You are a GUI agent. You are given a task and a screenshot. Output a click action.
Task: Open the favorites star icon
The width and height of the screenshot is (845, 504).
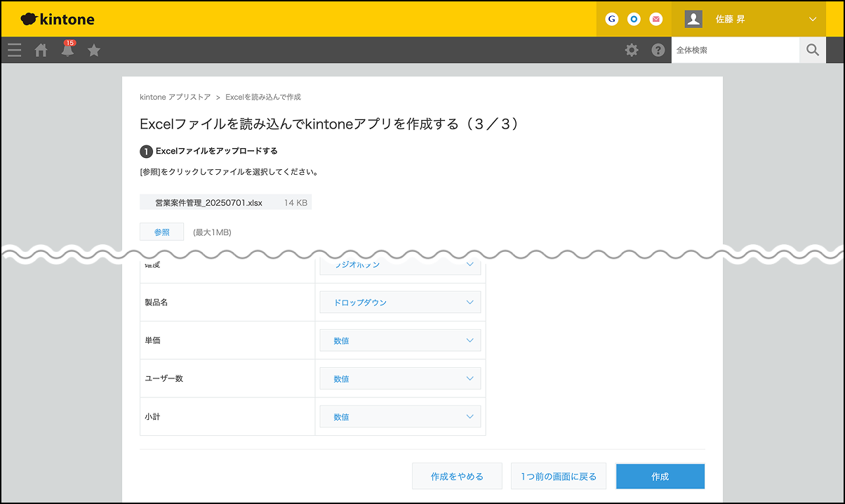(x=94, y=50)
